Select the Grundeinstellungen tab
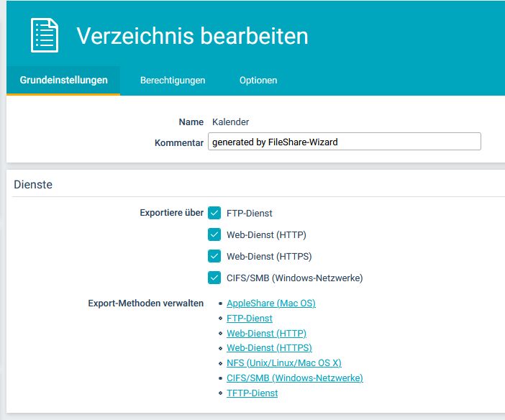Viewport: 505px width, 420px height. (63, 81)
